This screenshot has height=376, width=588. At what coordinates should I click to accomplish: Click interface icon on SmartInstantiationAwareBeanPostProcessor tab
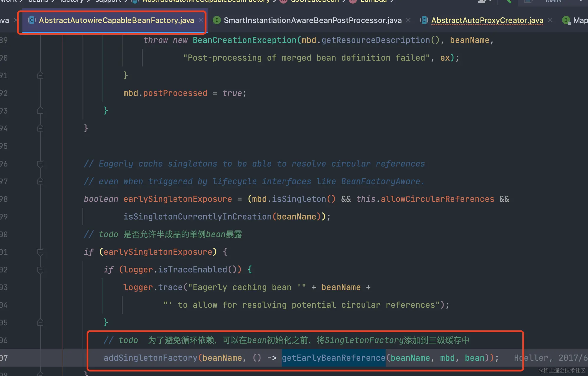tap(217, 20)
